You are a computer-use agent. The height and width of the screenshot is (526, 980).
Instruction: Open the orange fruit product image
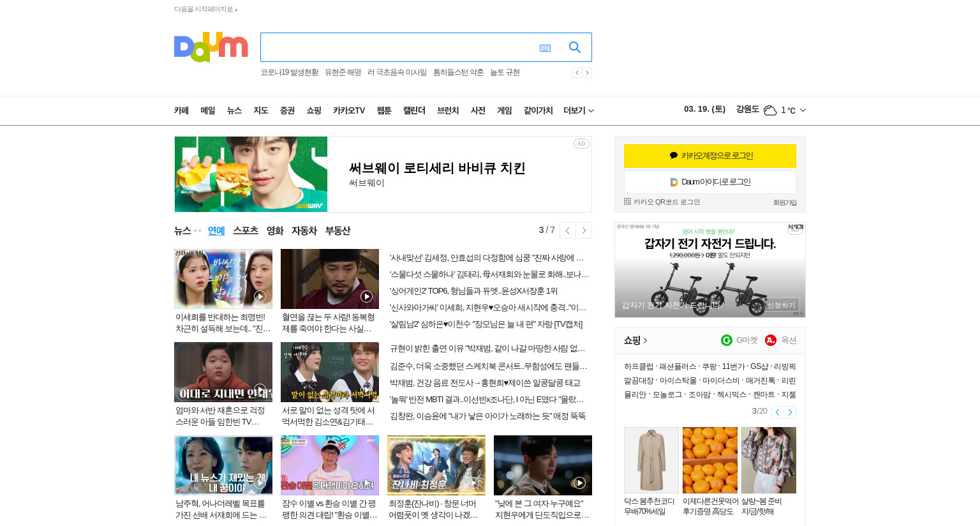point(710,460)
